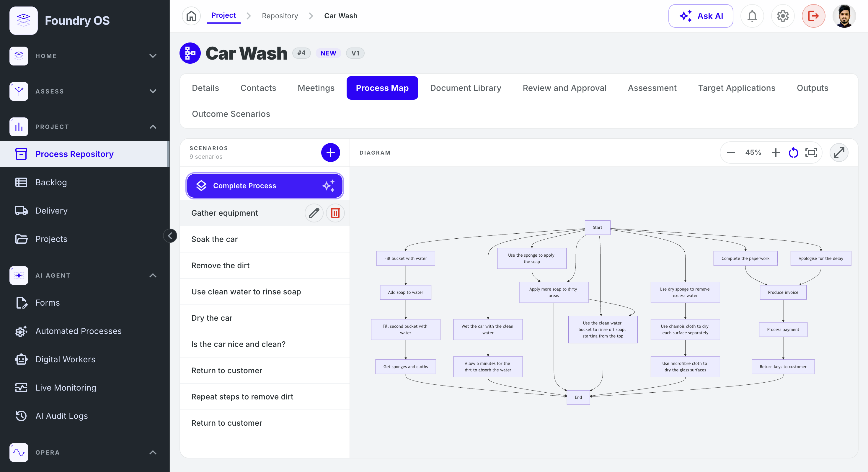Viewport: 868px width, 472px height.
Task: Switch to the Target Applications tab
Action: pyautogui.click(x=737, y=88)
